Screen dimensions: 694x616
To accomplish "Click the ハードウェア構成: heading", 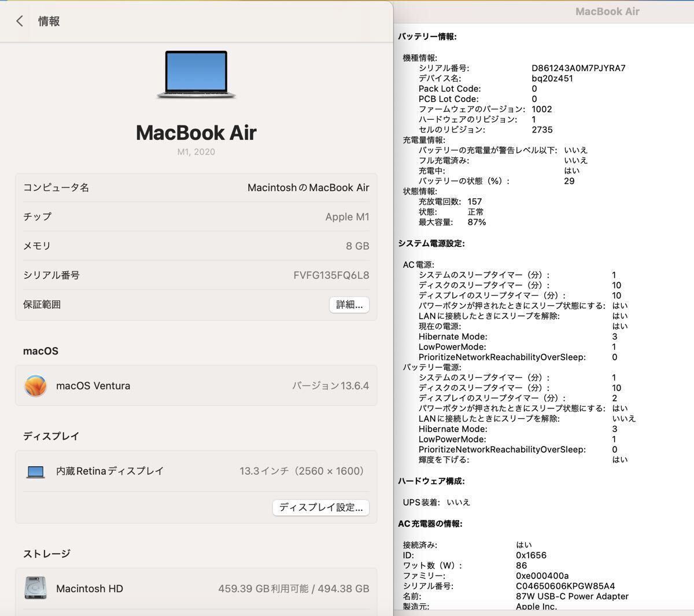I will pos(431,481).
